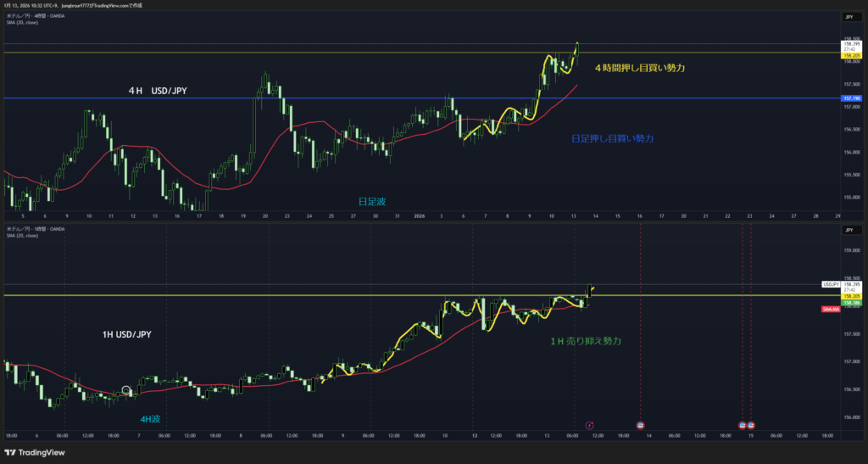Click the upper chart symbol title 米ドル/円 4時間

(34, 15)
